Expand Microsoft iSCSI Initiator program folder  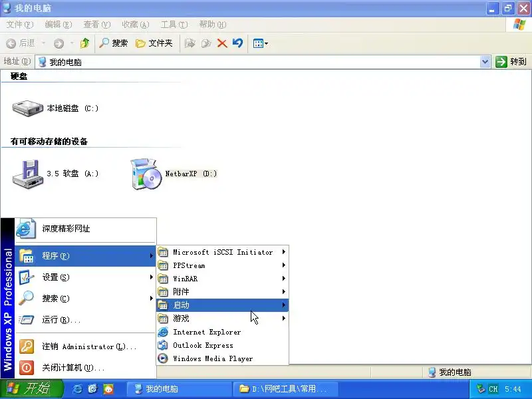coord(223,252)
